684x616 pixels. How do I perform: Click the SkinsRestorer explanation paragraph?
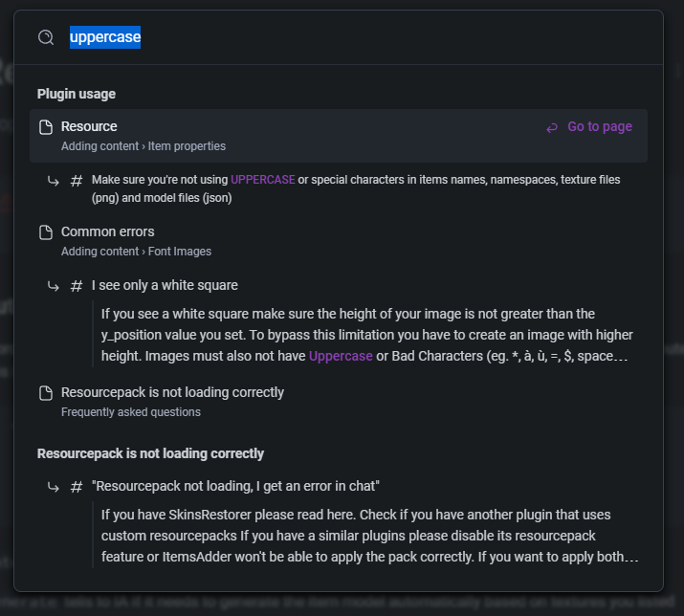coord(368,536)
